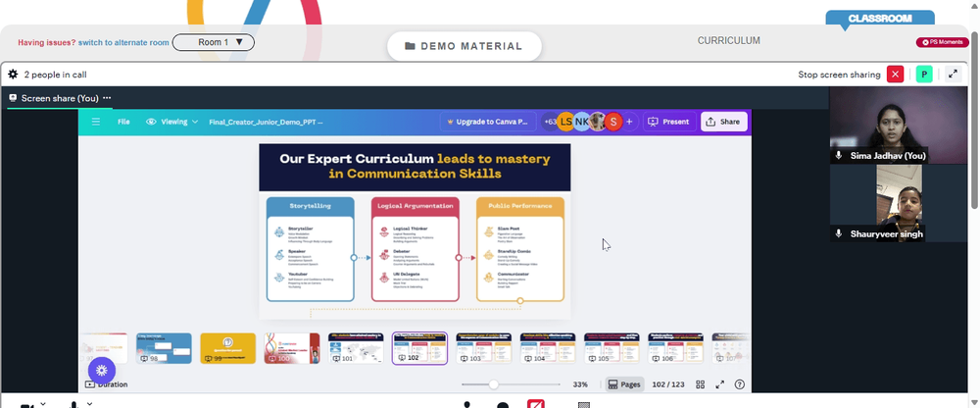Toggle the Pages thumbnail panel
Viewport: 980px width, 408px height.
(623, 384)
